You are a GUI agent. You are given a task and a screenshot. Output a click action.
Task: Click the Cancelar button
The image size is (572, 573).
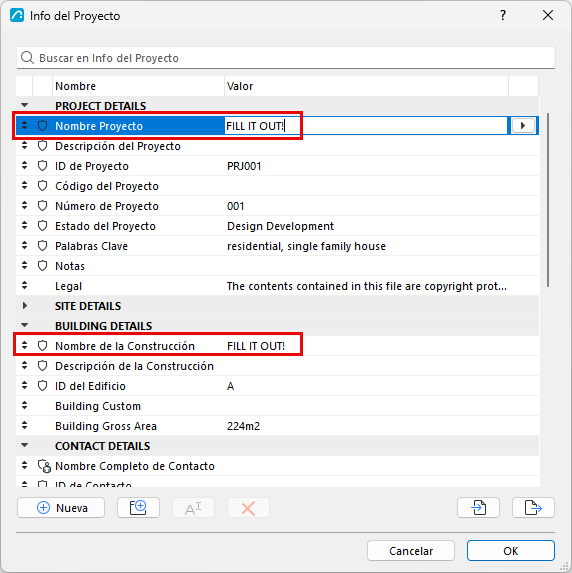tap(411, 551)
